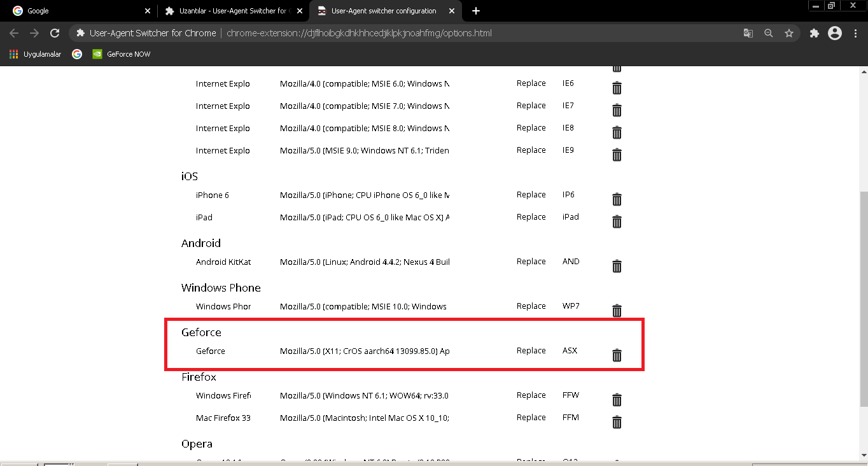The width and height of the screenshot is (868, 466).
Task: Switch to the Google tab
Action: pos(80,11)
